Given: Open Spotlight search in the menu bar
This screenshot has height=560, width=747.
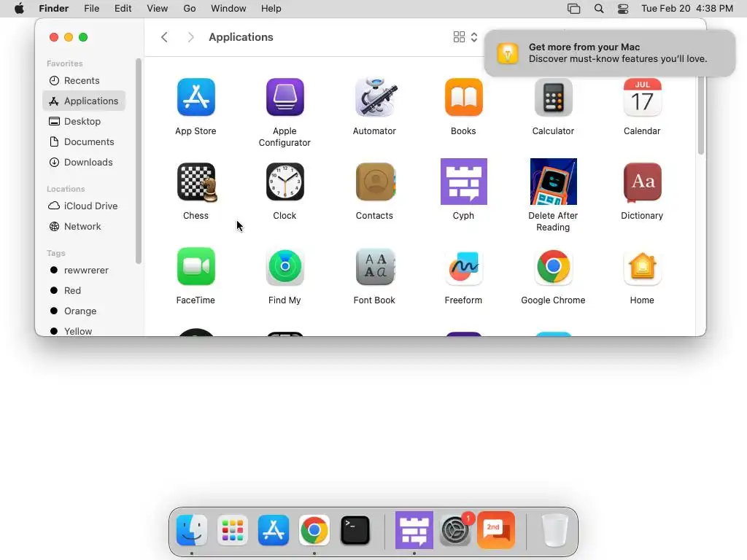Looking at the screenshot, I should pos(599,9).
